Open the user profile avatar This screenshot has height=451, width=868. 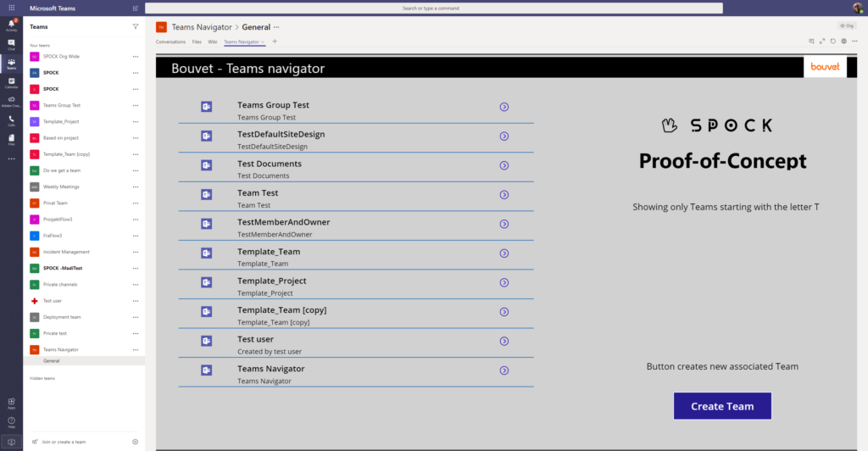point(858,8)
